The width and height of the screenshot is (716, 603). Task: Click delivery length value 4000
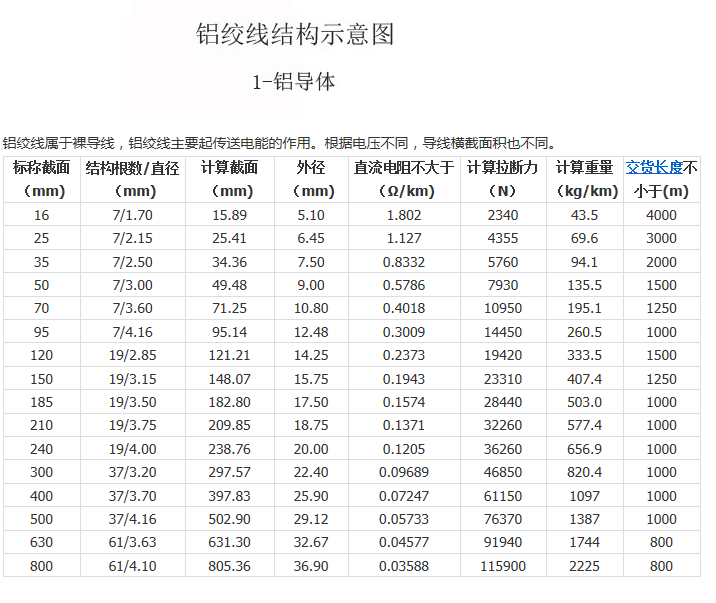[x=661, y=215]
